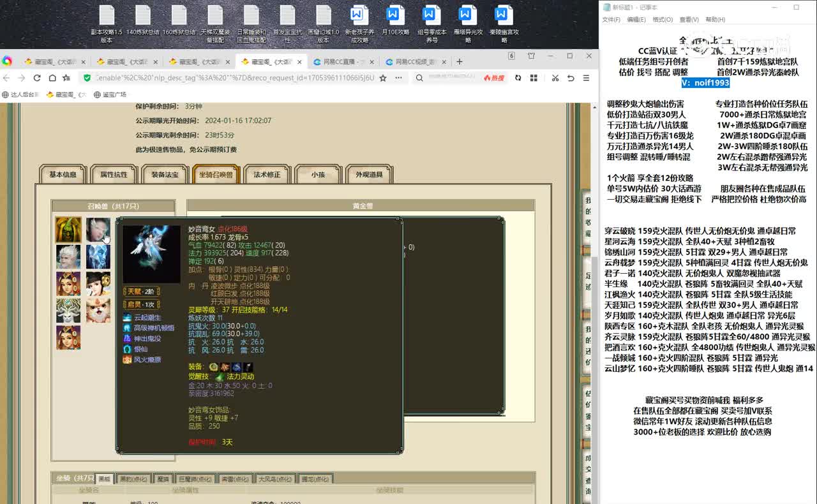Open desktop document 秦陵幽宫攻略

(504, 24)
